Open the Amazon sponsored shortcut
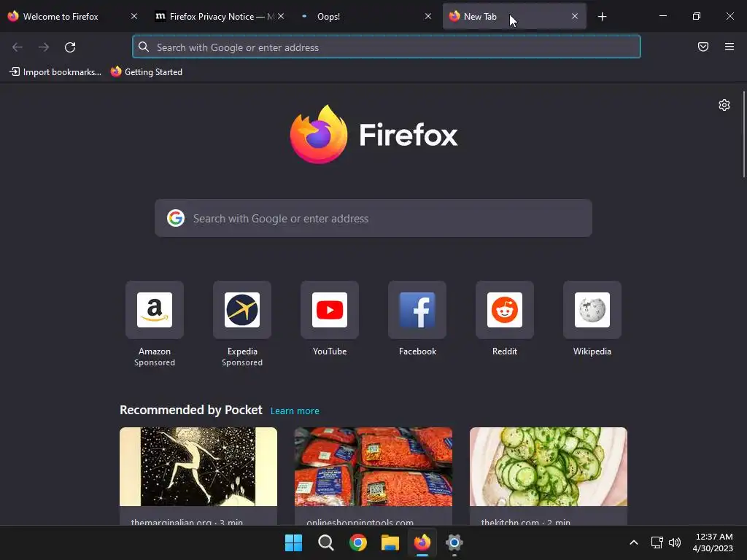 [x=155, y=310]
